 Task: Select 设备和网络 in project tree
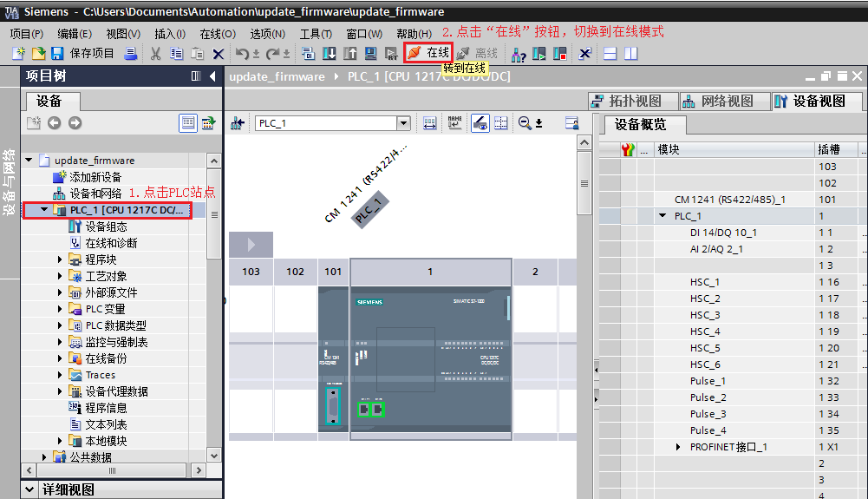88,194
